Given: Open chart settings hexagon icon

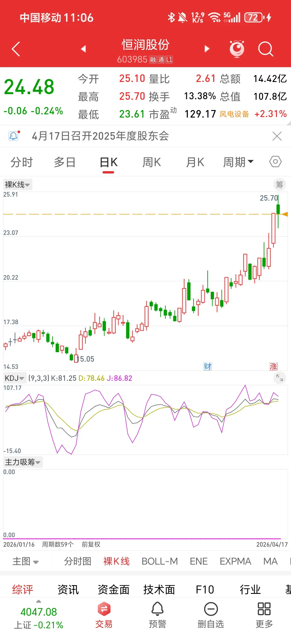Looking at the screenshot, I should pyautogui.click(x=275, y=162).
